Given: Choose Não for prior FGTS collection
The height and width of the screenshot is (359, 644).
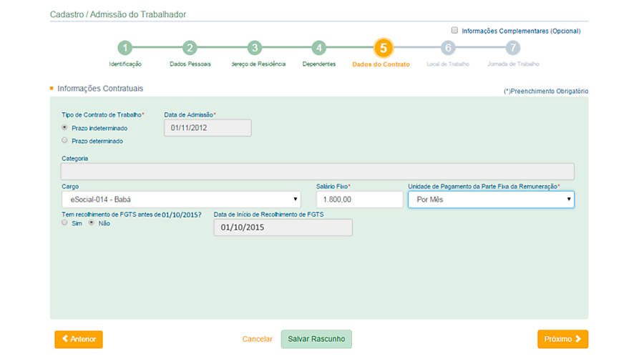Looking at the screenshot, I should 92,223.
